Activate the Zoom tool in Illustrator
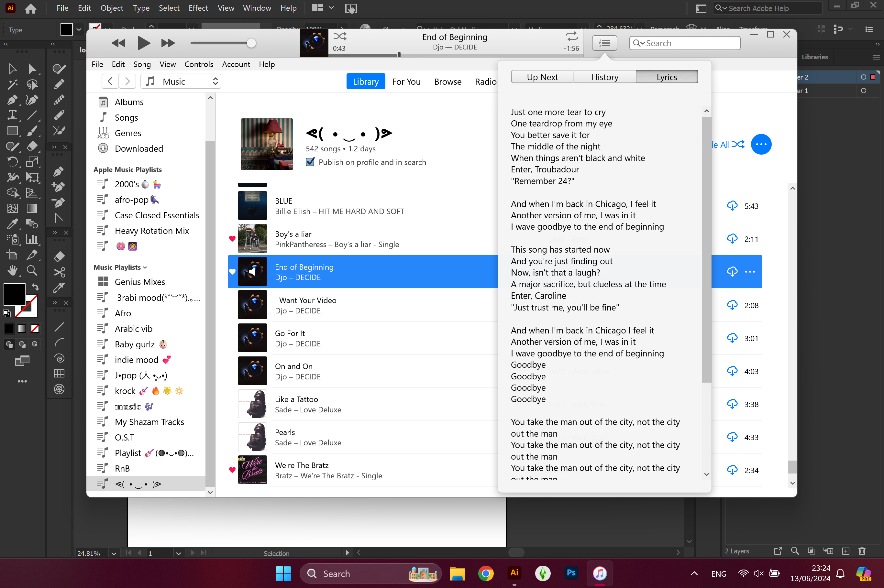The width and height of the screenshot is (884, 588). tap(32, 270)
